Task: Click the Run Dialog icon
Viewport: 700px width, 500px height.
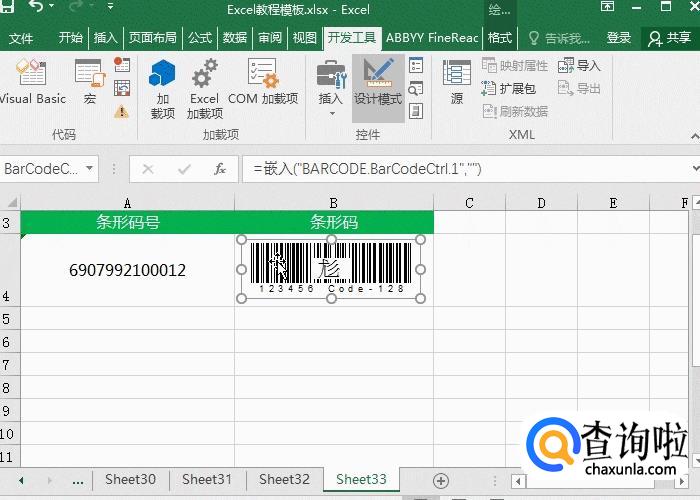Action: pos(416,111)
